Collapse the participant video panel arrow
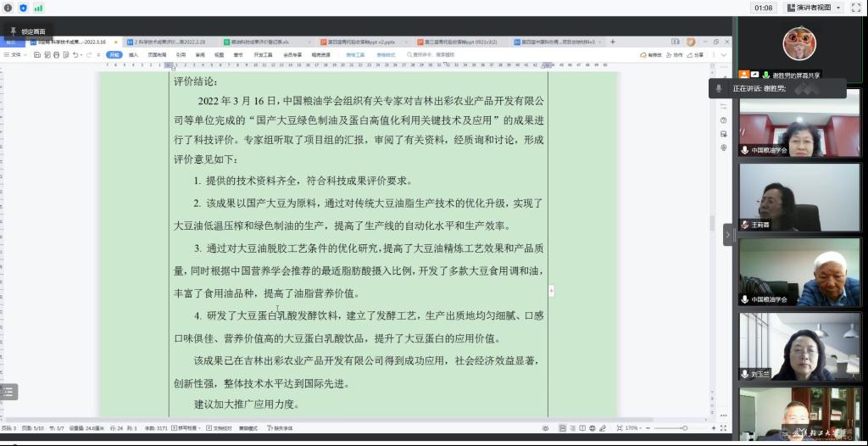Screen dimensions: 868x446 coord(728,235)
